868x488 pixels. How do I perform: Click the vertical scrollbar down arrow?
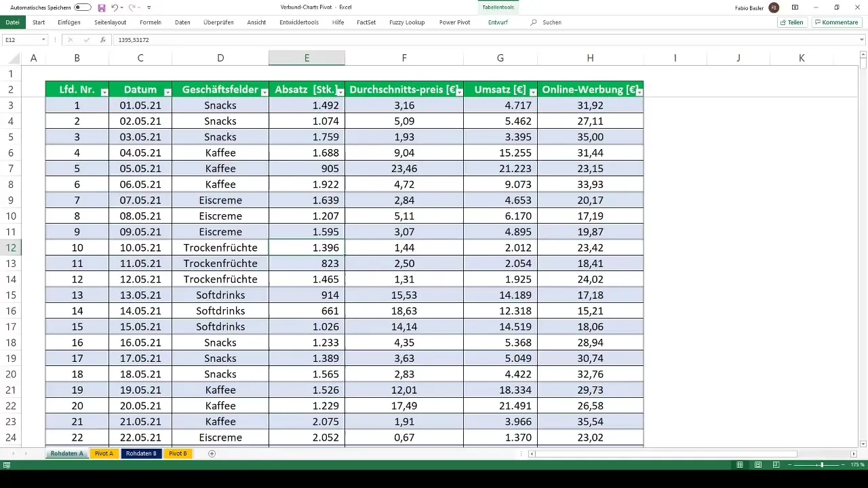(863, 443)
